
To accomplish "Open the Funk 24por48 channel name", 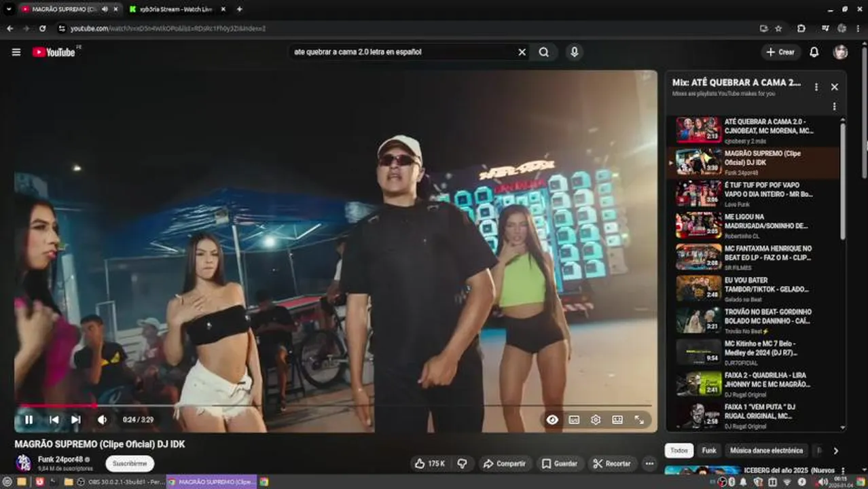I will click(x=60, y=459).
